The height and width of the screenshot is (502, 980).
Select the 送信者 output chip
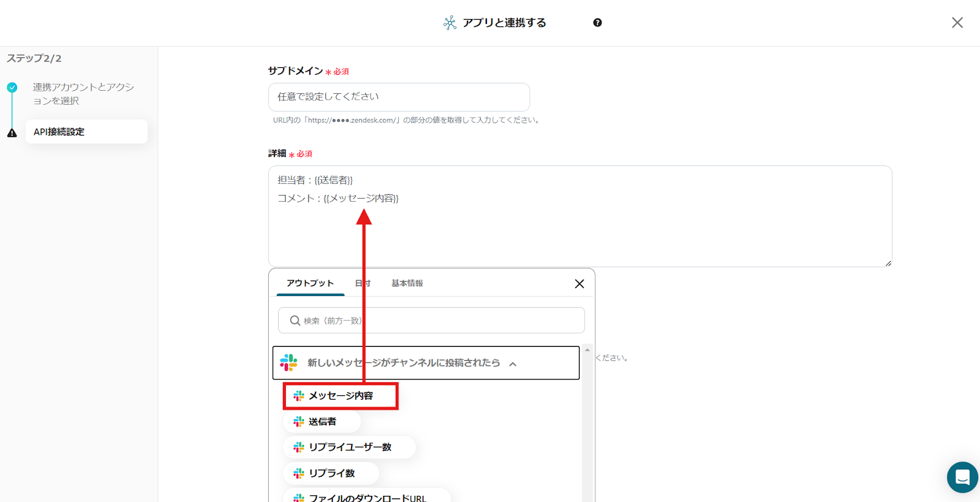click(x=322, y=422)
